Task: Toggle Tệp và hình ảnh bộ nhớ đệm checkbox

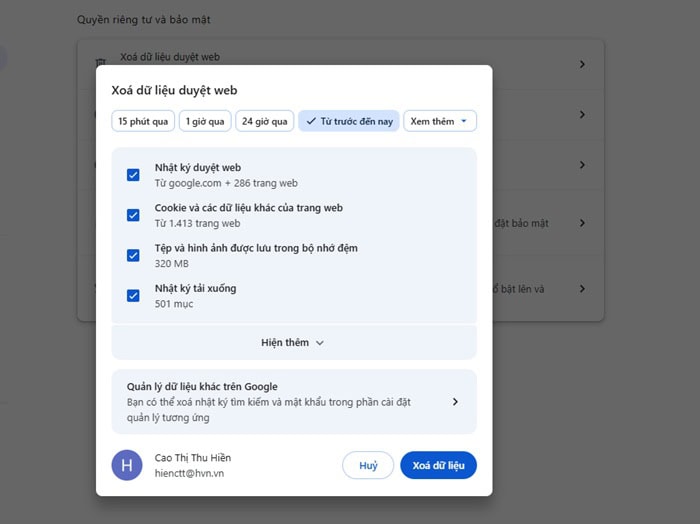Action: tap(133, 255)
